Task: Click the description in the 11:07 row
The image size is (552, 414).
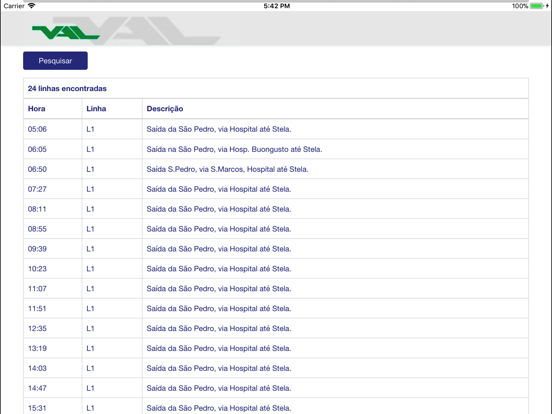Action: point(219,288)
